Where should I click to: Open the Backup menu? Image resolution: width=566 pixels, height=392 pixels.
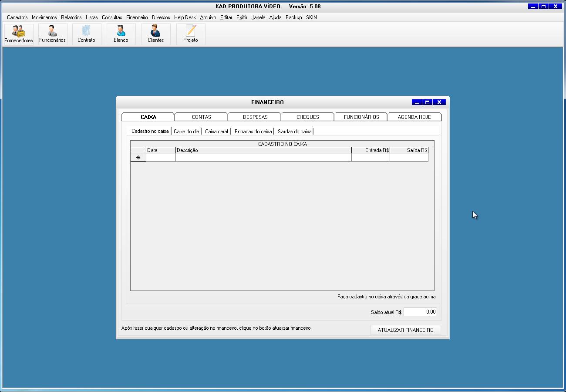click(294, 17)
